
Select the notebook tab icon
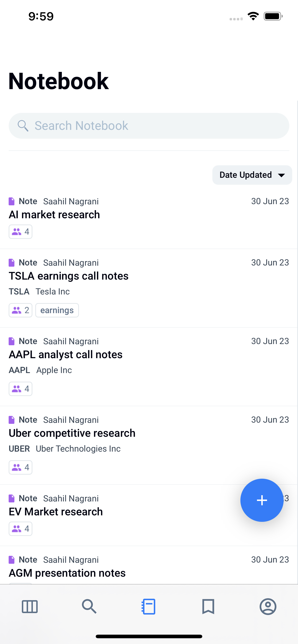pyautogui.click(x=149, y=606)
